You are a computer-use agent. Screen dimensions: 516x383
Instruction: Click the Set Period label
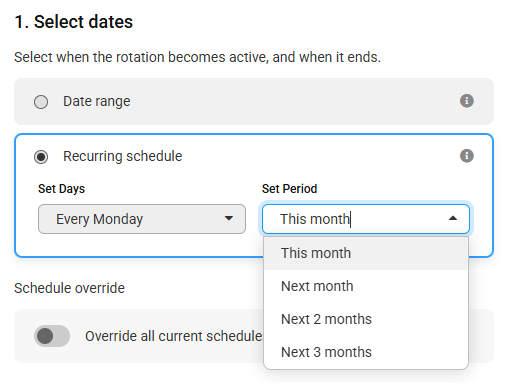pyautogui.click(x=289, y=189)
